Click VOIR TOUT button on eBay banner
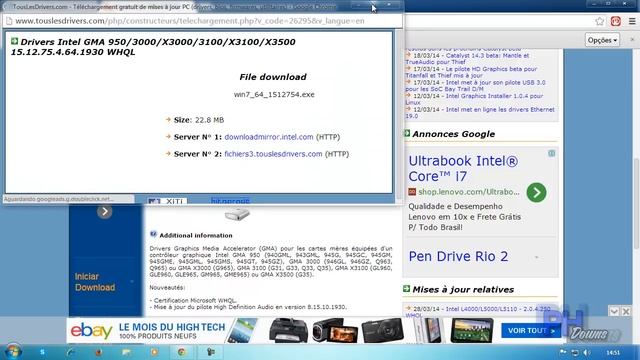Screen dimensions: 640x360 coord(531,331)
